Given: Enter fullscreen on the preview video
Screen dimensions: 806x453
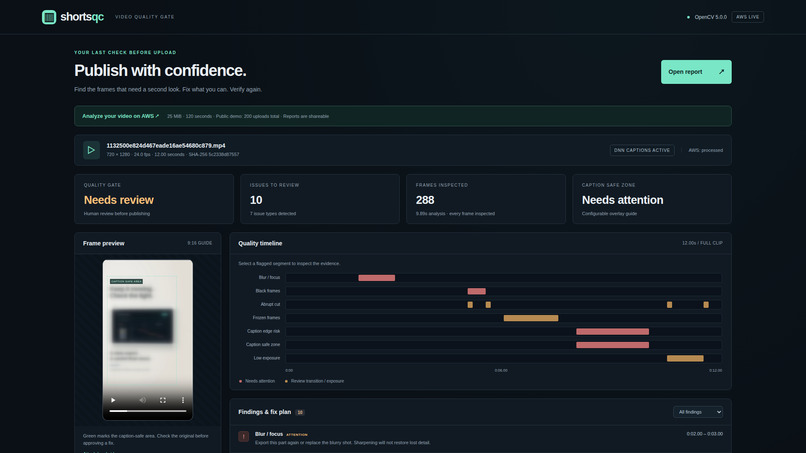Looking at the screenshot, I should click(162, 400).
